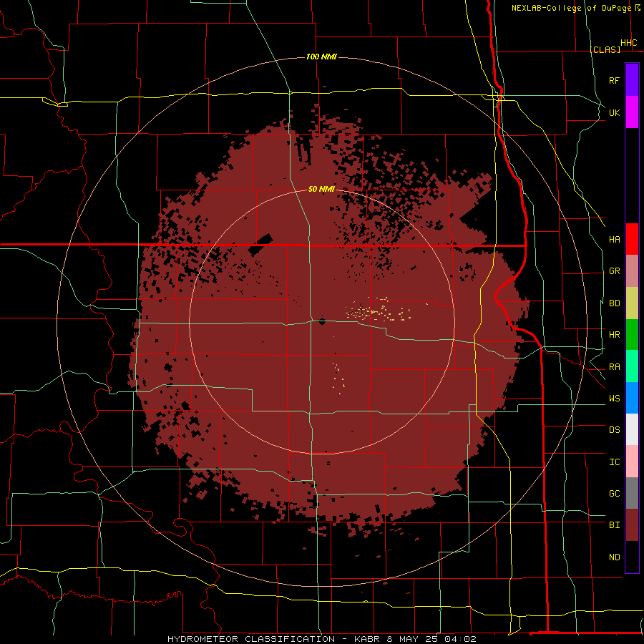This screenshot has width=644, height=644.
Task: Click the 'WS' legend label
Action: 615,398
